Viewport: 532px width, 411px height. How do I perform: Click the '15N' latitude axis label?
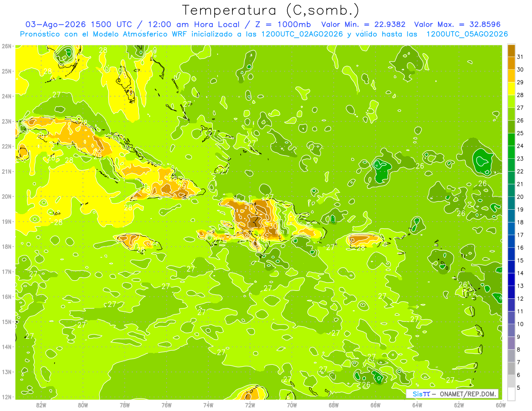pos(6,321)
